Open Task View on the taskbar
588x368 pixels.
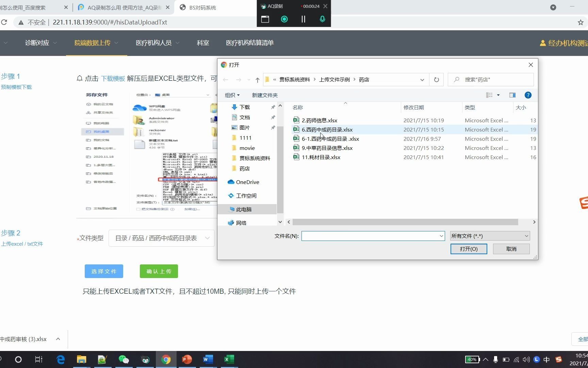(x=39, y=359)
